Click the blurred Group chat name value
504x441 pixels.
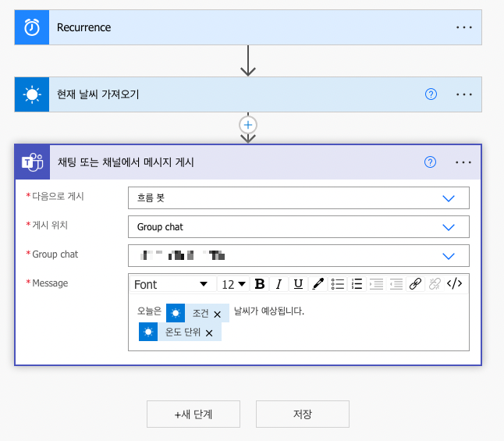[x=183, y=256]
